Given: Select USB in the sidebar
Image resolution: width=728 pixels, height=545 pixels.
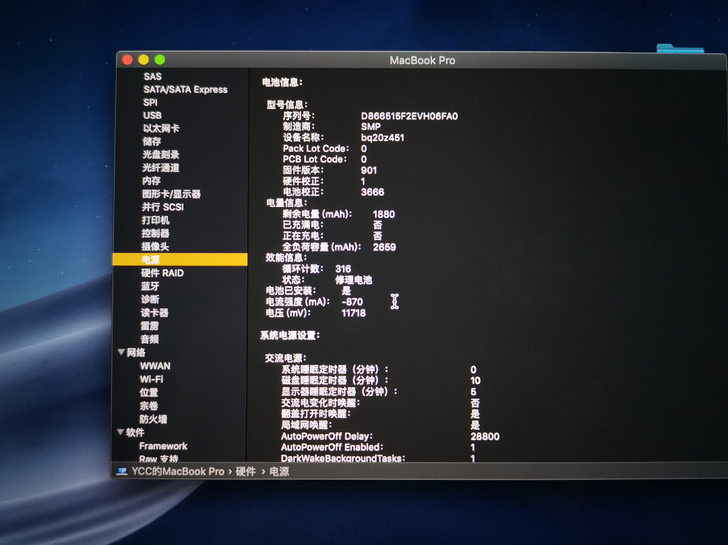Looking at the screenshot, I should pos(152,115).
